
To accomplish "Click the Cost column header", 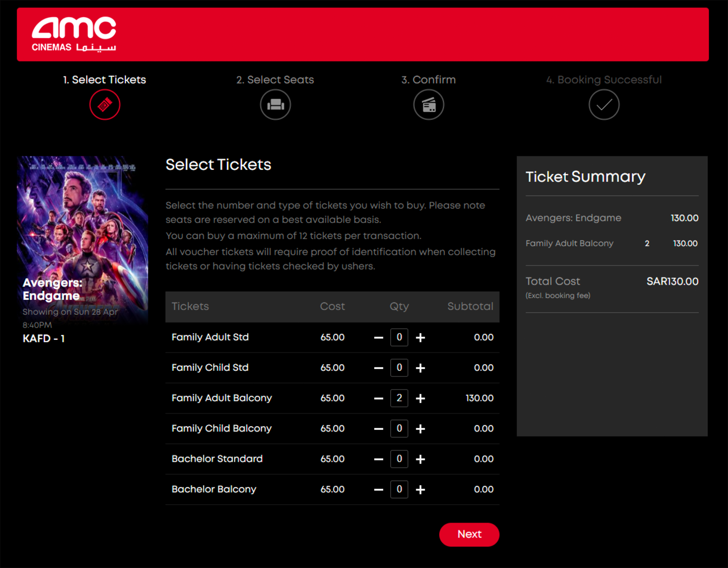I will [332, 306].
